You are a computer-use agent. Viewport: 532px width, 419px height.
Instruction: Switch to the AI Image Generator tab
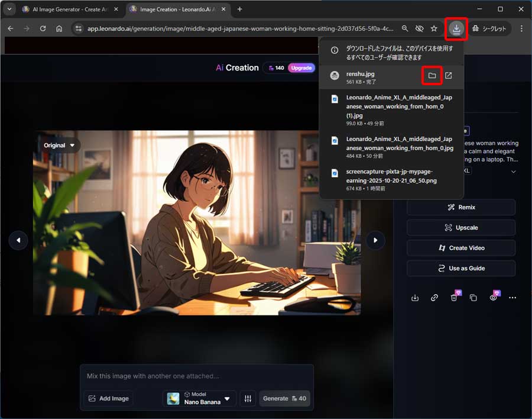67,9
